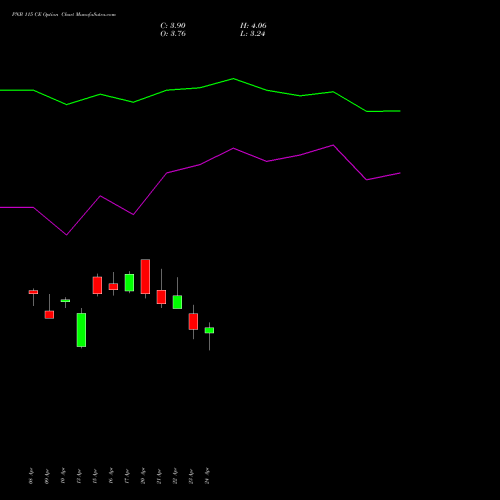Select the 24 Apr date label
The height and width of the screenshot is (500, 500).
click(207, 476)
